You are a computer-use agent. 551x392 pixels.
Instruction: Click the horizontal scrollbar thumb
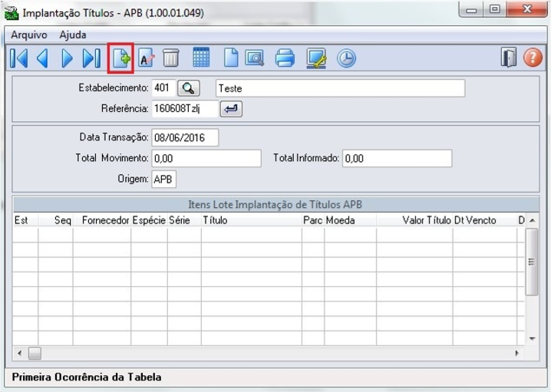point(35,354)
